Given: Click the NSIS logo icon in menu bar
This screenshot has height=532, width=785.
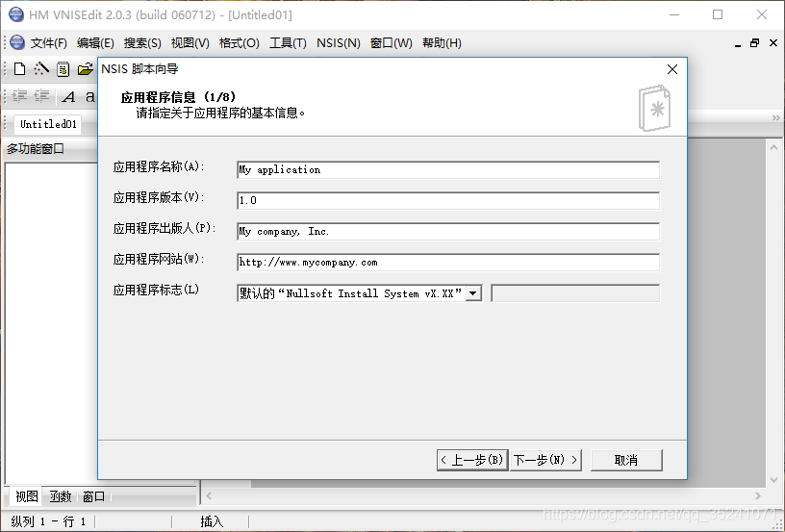Looking at the screenshot, I should pos(17,42).
